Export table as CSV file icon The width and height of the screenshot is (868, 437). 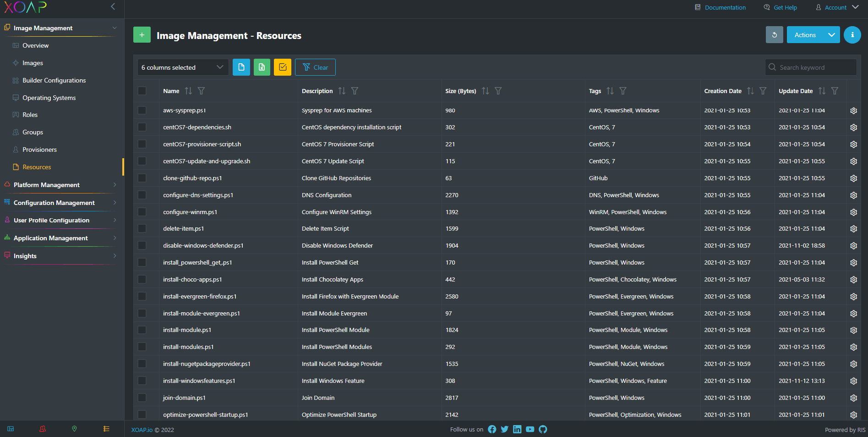[241, 67]
